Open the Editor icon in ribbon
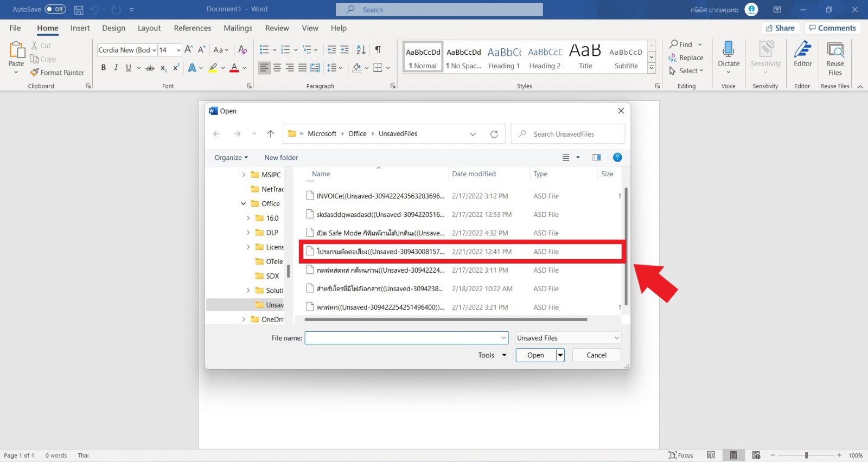The height and width of the screenshot is (462, 868). click(802, 50)
